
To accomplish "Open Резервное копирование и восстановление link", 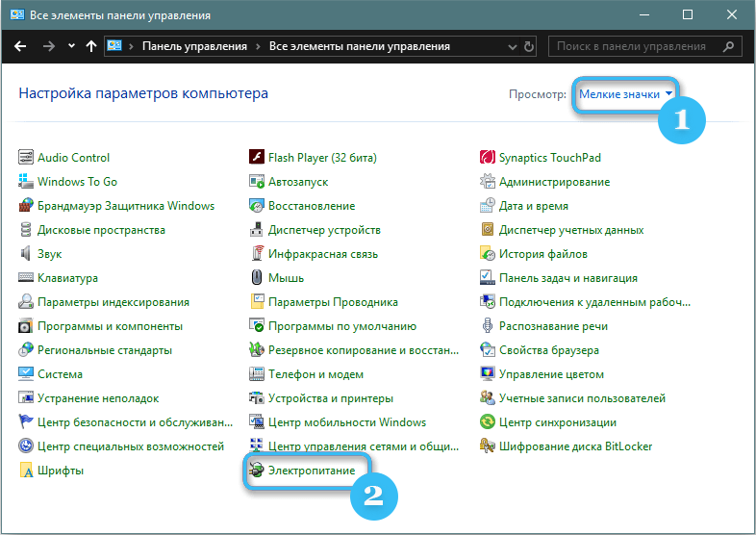I will point(364,350).
